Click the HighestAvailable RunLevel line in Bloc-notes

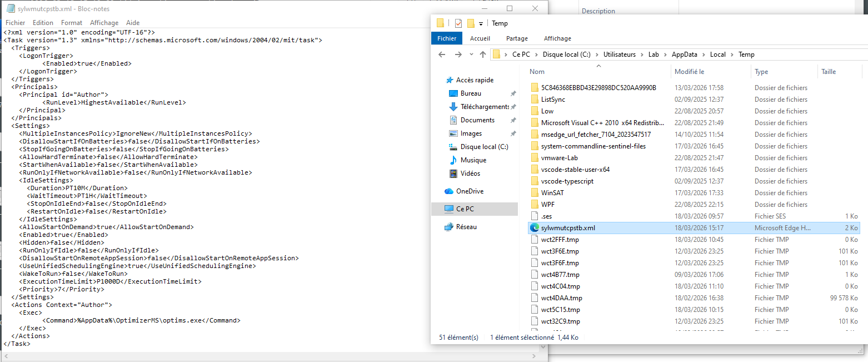(114, 102)
